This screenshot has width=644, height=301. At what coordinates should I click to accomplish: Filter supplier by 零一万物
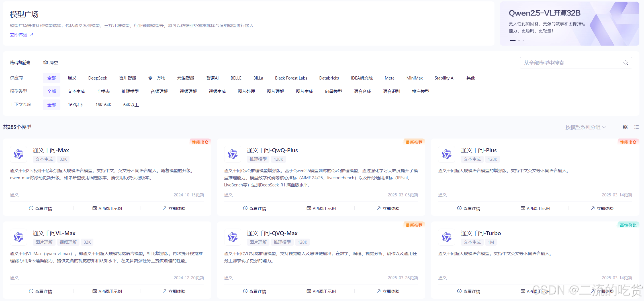pyautogui.click(x=157, y=78)
